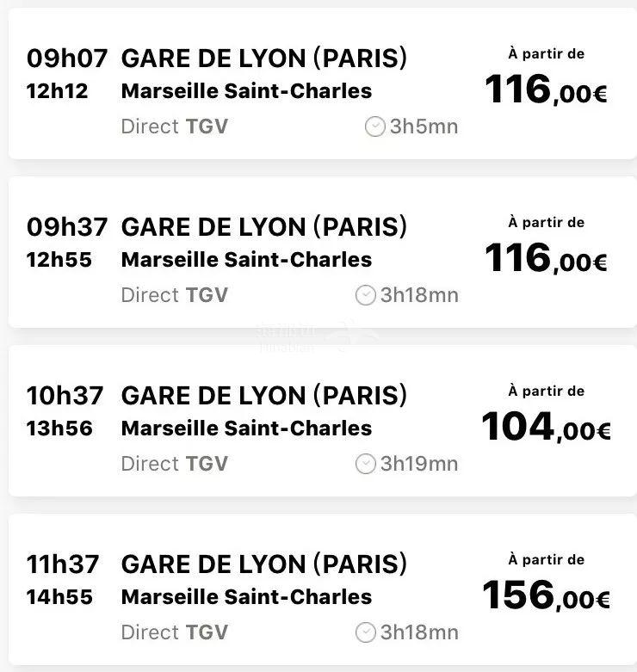The image size is (637, 672).
Task: Click the 116,00€ price on 09h07 train
Action: coord(546,89)
